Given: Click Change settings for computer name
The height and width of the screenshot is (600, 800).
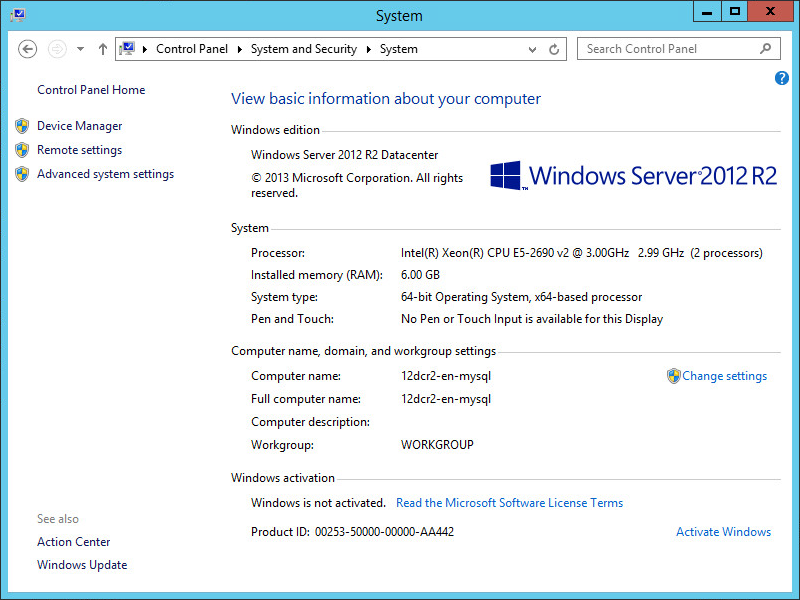Looking at the screenshot, I should tap(724, 376).
